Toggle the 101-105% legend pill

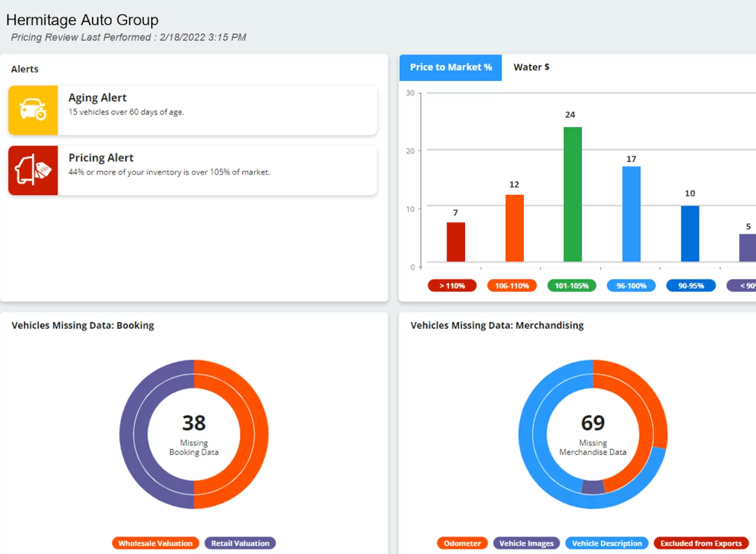(x=572, y=286)
